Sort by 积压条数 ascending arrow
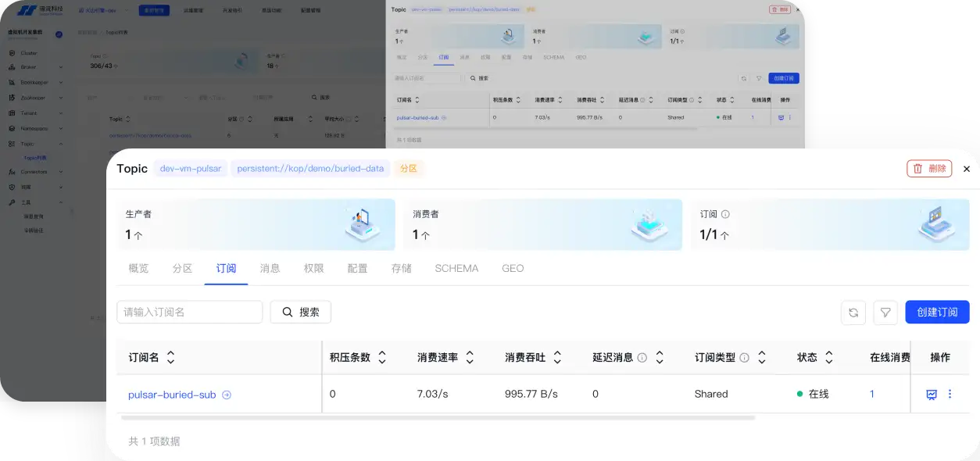 pyautogui.click(x=381, y=354)
